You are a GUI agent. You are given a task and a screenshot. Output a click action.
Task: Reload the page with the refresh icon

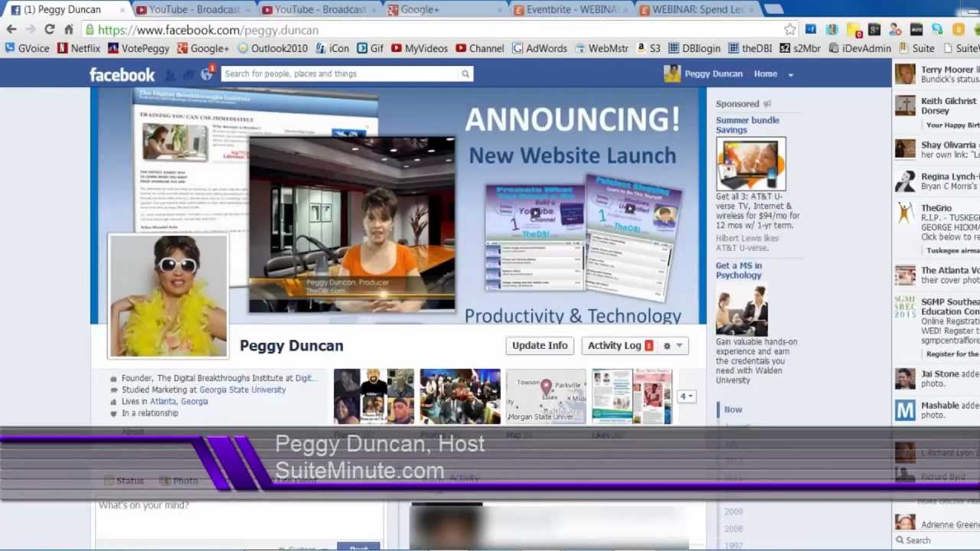coord(50,29)
